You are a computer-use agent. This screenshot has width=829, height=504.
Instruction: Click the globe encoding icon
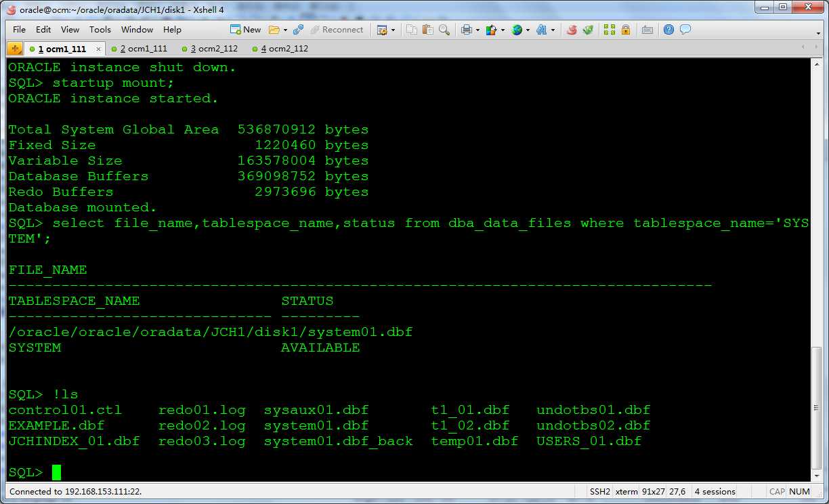click(x=517, y=30)
